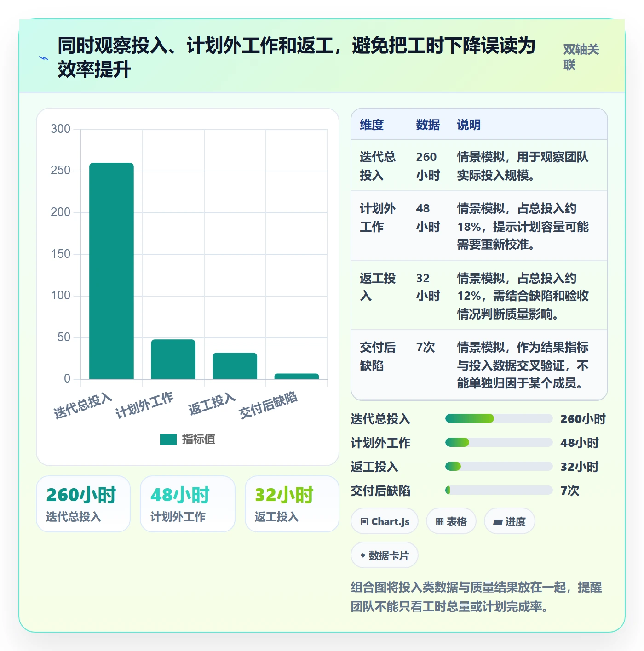The width and height of the screenshot is (644, 651).
Task: Click the 48小时 stat card
Action: [188, 504]
